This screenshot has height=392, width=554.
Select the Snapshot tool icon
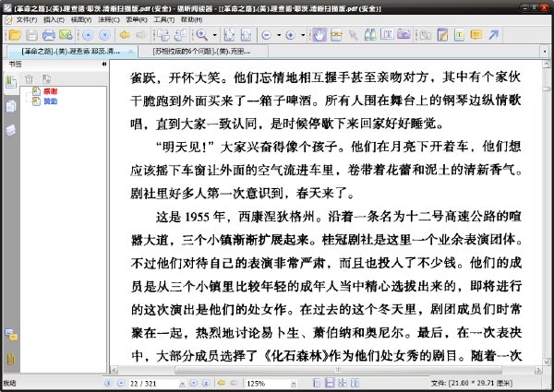(336, 34)
